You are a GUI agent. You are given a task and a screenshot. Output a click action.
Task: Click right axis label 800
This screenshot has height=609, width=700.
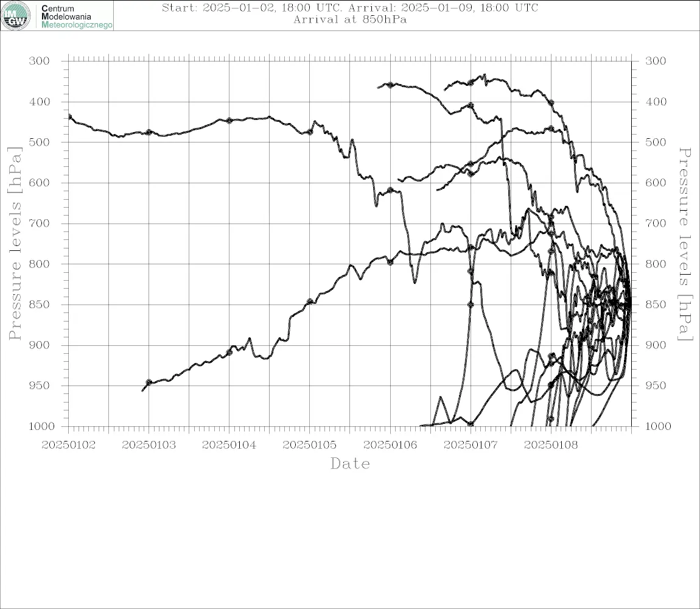(656, 264)
